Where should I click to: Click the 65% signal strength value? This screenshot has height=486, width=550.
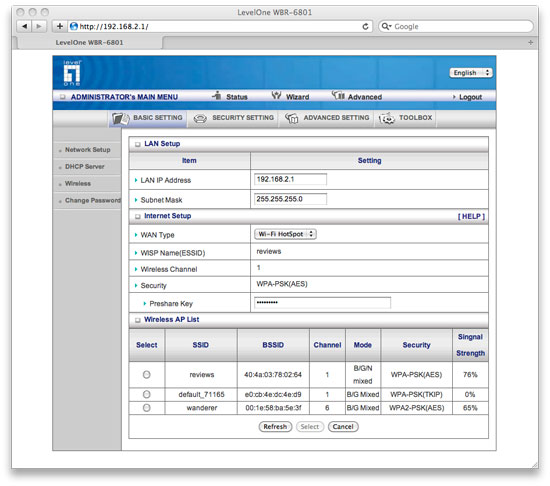pos(470,408)
